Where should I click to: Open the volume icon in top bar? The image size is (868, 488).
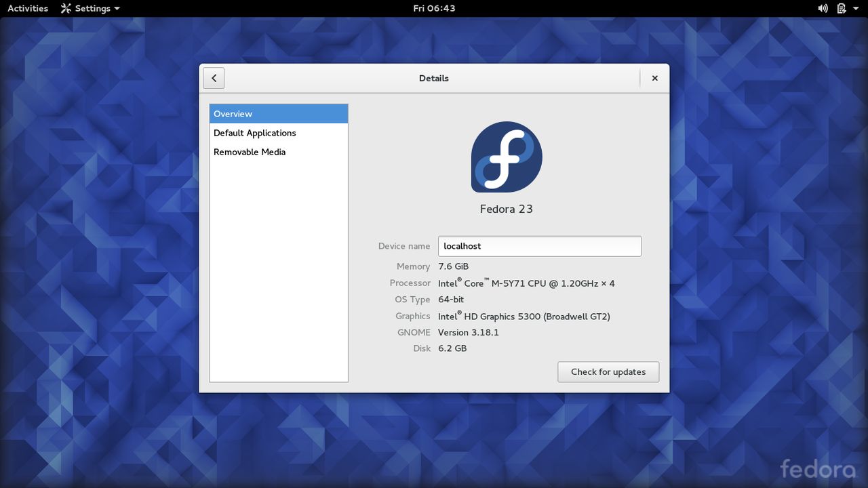pos(823,8)
